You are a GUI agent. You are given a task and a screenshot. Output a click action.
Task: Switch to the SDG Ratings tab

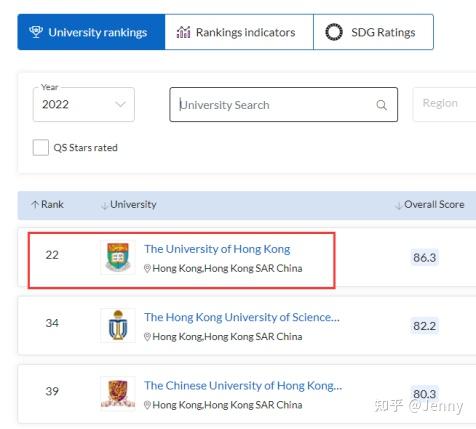(x=373, y=32)
